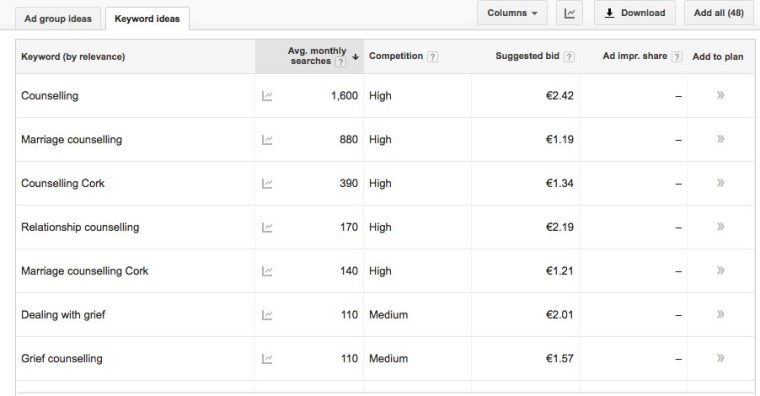Add Dealing with grief to plan
The image size is (760, 396).
tap(721, 314)
